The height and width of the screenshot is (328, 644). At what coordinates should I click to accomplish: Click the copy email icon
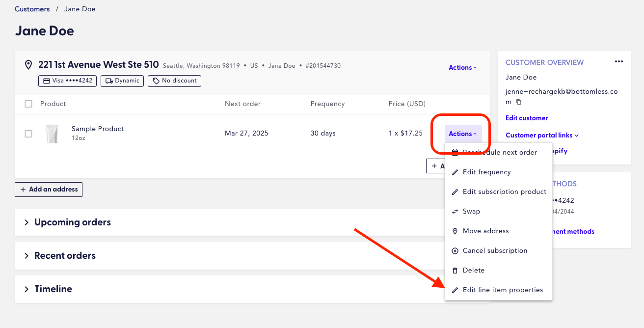coord(518,102)
